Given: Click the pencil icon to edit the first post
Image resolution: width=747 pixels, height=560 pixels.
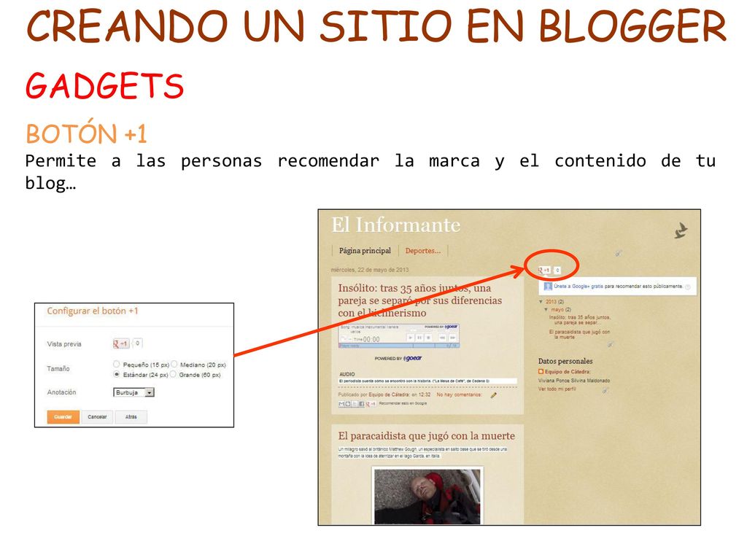Looking at the screenshot, I should click(494, 395).
